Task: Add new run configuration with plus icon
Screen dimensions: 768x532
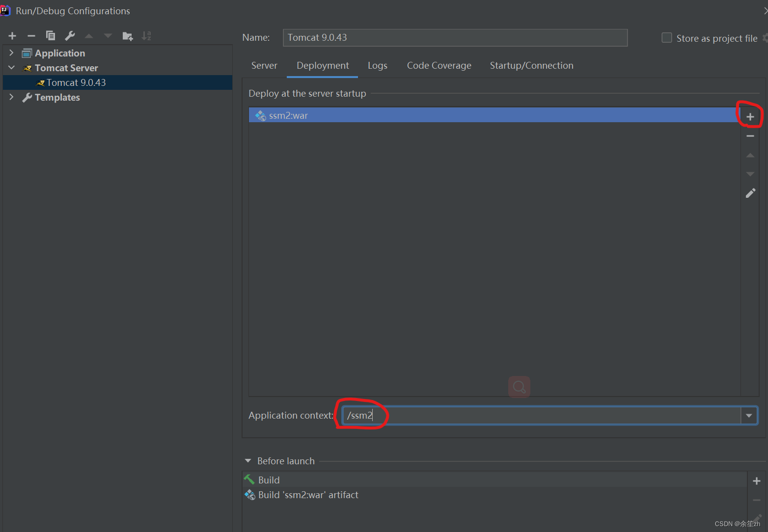Action: click(x=12, y=36)
